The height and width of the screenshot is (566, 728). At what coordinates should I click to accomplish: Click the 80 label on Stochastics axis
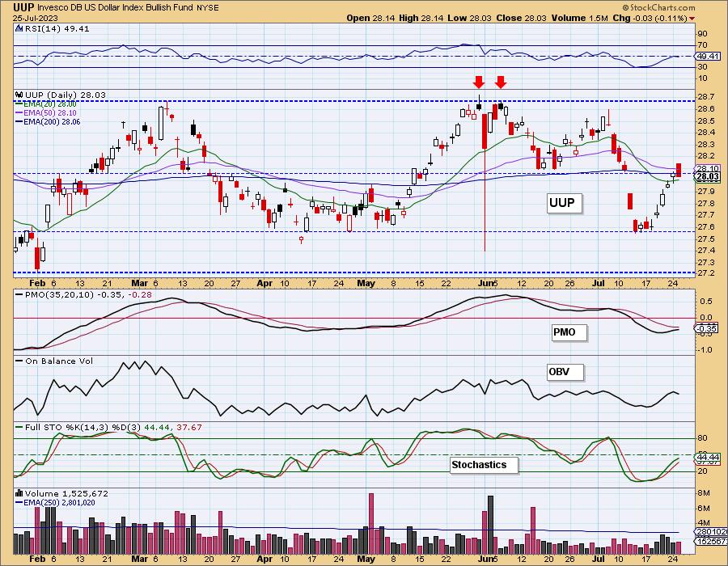(702, 438)
